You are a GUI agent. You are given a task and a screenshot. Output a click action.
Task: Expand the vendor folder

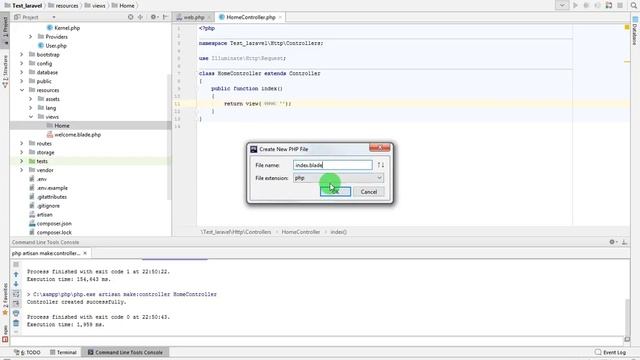point(22,170)
